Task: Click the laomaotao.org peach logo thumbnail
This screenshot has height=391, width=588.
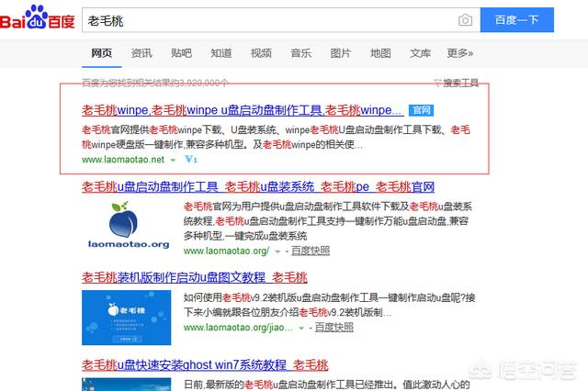Action: click(129, 226)
